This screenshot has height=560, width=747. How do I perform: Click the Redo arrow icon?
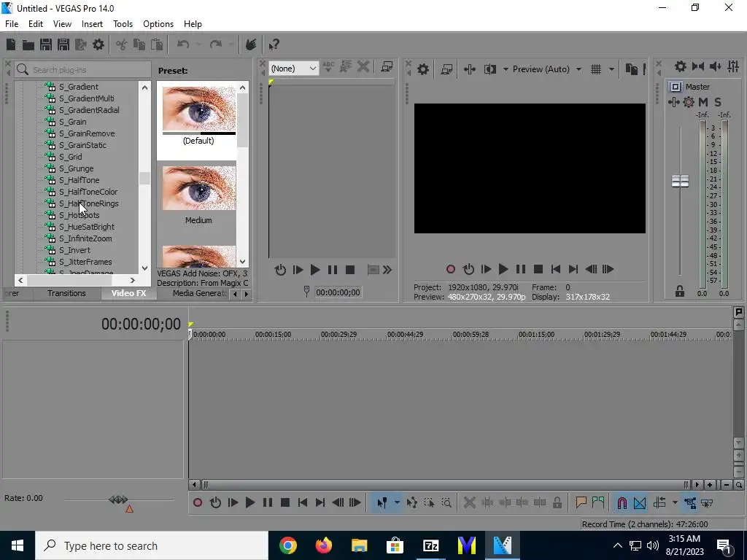216,44
